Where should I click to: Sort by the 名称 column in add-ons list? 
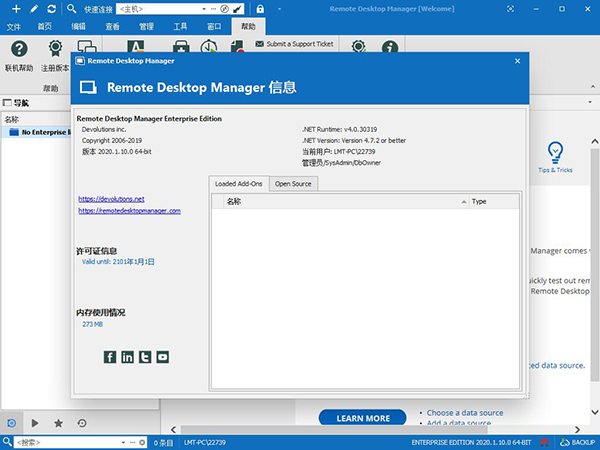click(x=340, y=201)
